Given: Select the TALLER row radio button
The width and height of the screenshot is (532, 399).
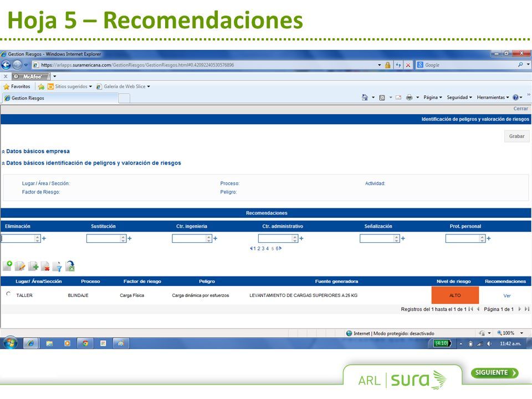Looking at the screenshot, I should [8, 294].
